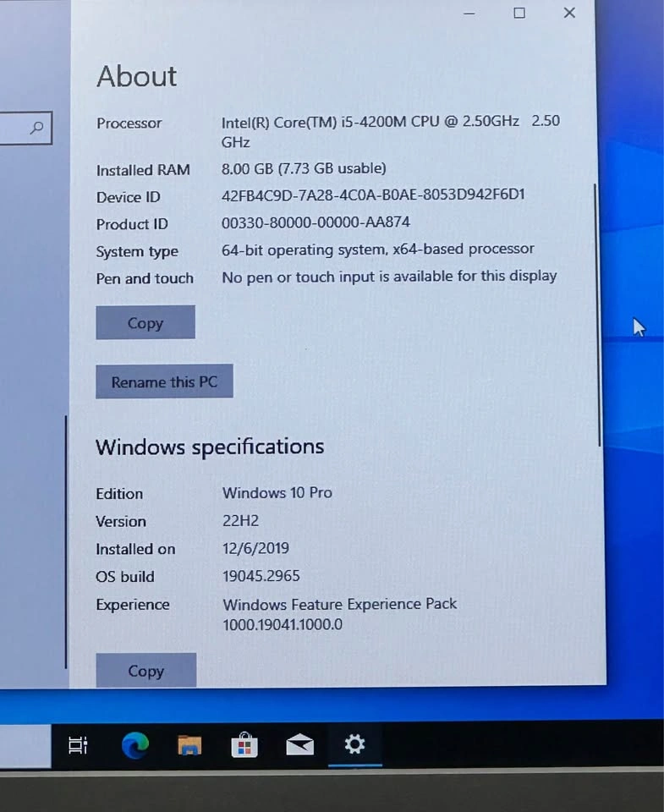Screen dimensions: 664x812
Task: Open Microsoft Store from the taskbar
Action: pos(244,745)
